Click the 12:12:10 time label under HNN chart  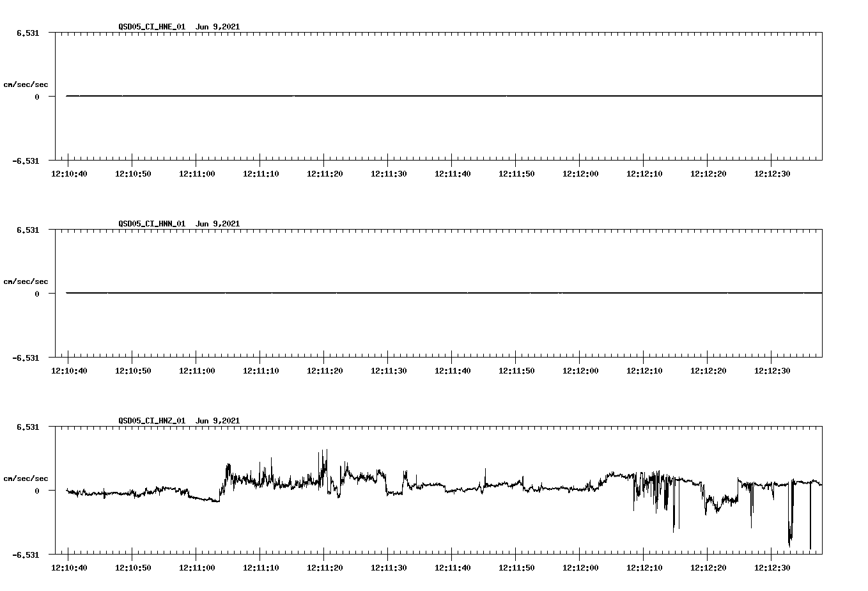(644, 371)
